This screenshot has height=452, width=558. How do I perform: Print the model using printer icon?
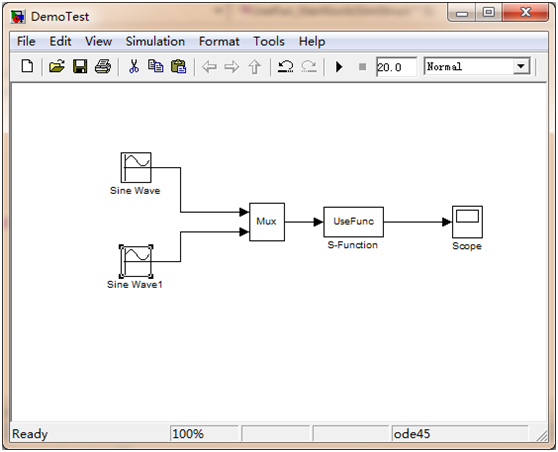click(103, 67)
